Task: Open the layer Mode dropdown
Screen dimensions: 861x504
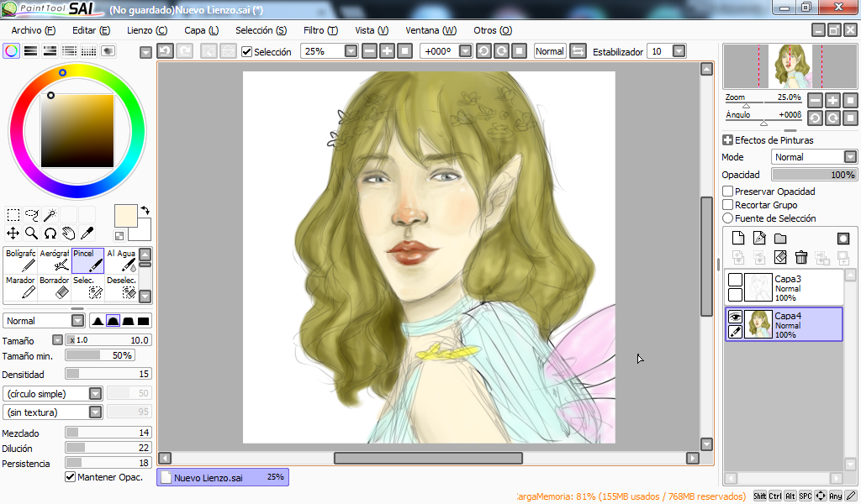Action: (x=850, y=157)
